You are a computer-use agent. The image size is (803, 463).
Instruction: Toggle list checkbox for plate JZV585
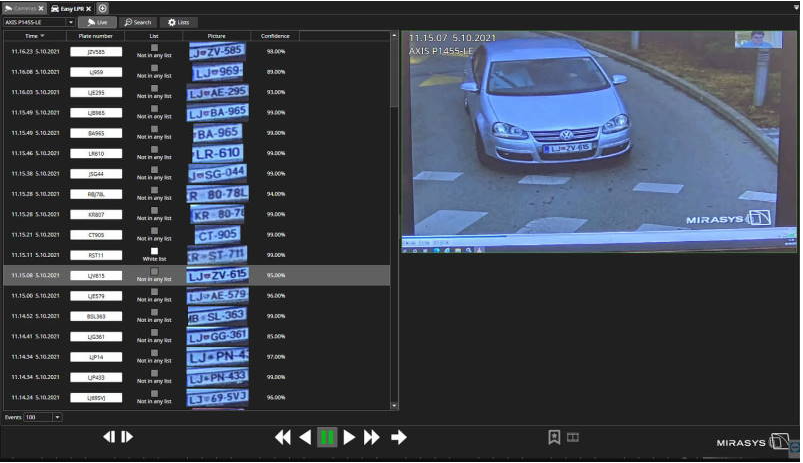coord(154,46)
